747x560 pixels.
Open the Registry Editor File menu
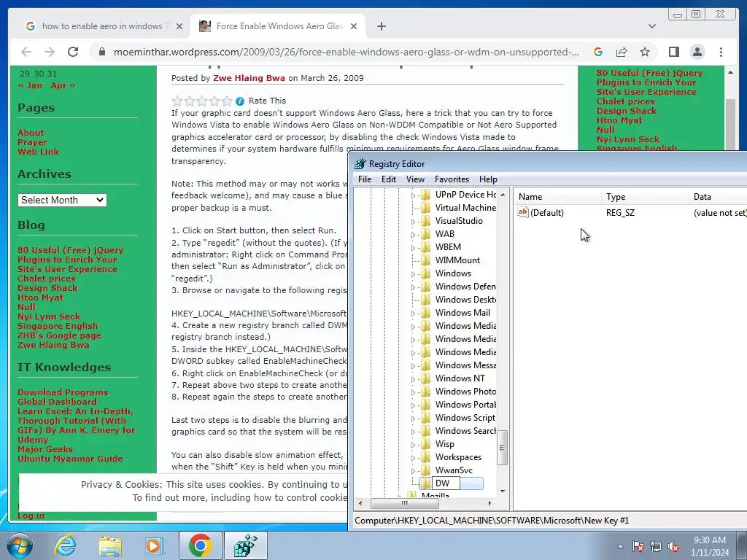coord(365,179)
